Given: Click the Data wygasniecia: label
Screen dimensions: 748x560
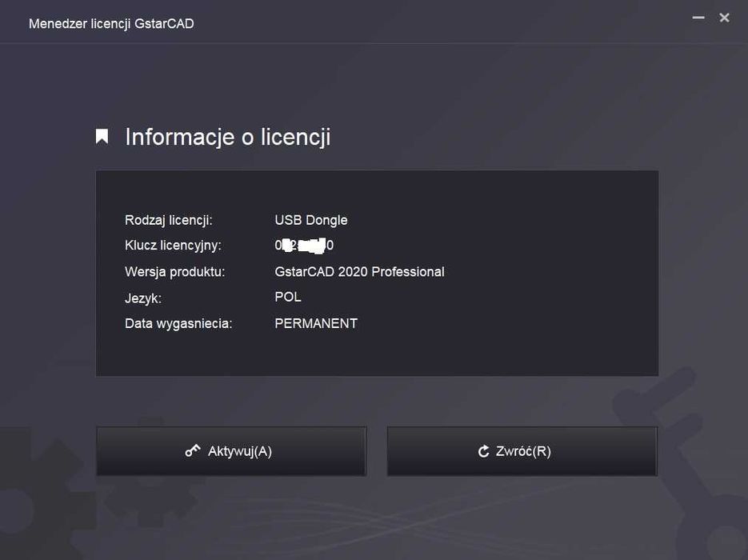Looking at the screenshot, I should coord(178,324).
